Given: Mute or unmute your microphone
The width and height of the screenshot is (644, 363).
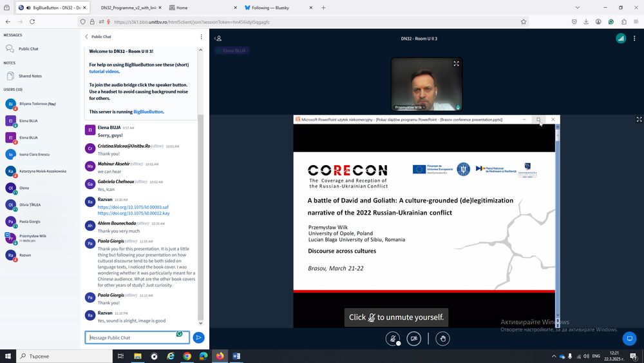Looking at the screenshot, I should [393, 338].
